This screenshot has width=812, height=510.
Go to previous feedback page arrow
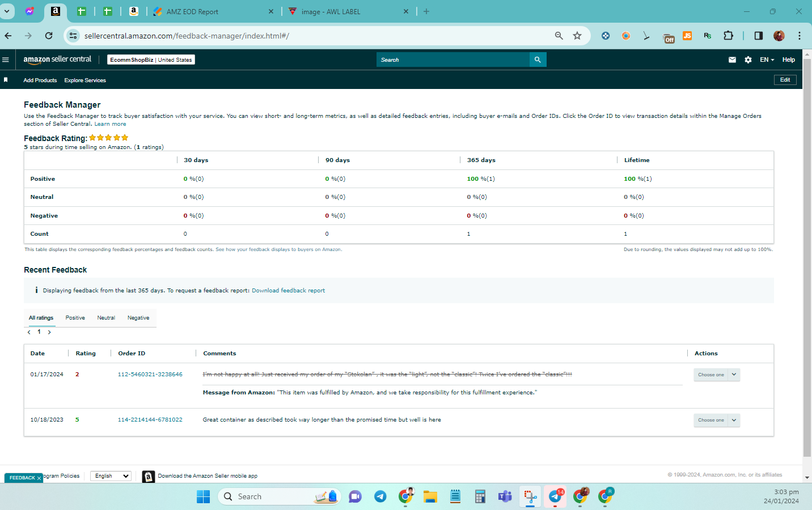pos(29,332)
